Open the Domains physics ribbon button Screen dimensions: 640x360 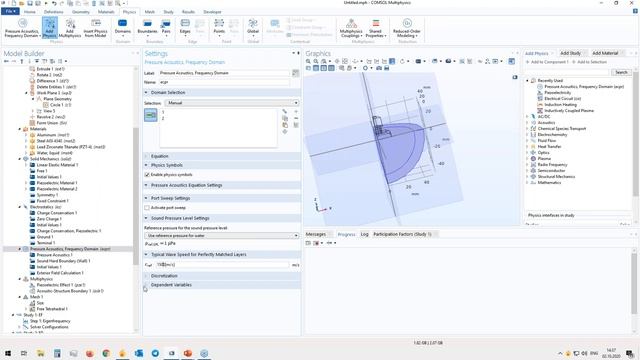click(122, 27)
